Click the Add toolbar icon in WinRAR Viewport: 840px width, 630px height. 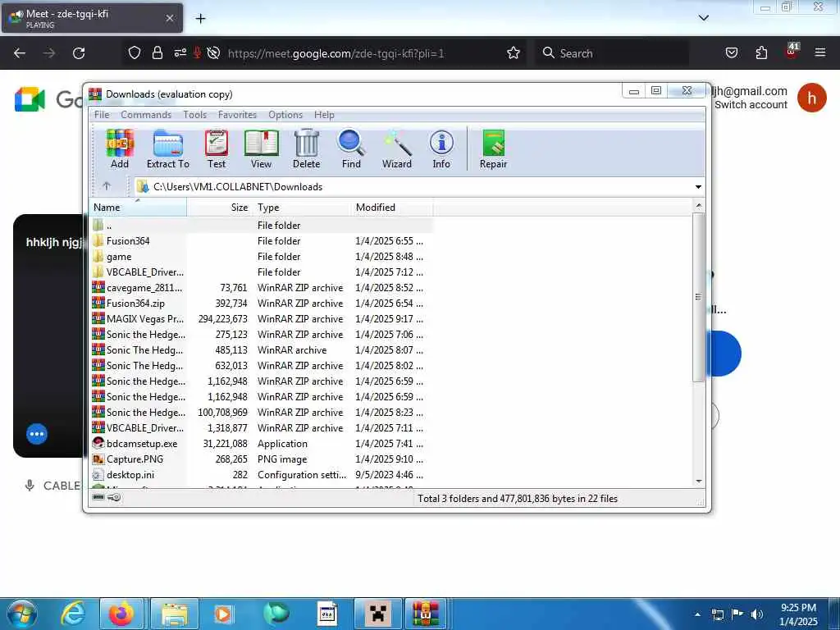point(120,149)
